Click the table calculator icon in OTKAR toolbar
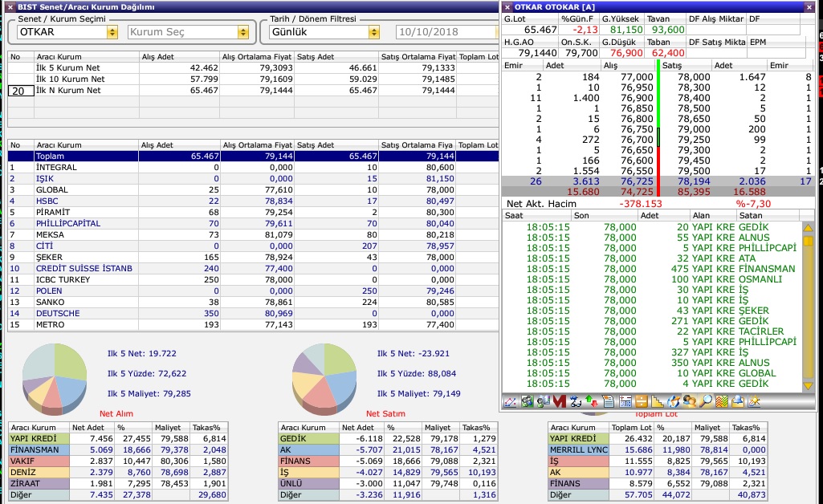The image size is (823, 504). [625, 402]
